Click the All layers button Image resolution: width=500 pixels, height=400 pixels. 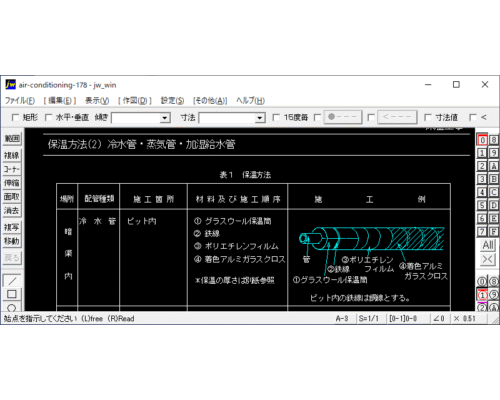click(x=488, y=245)
